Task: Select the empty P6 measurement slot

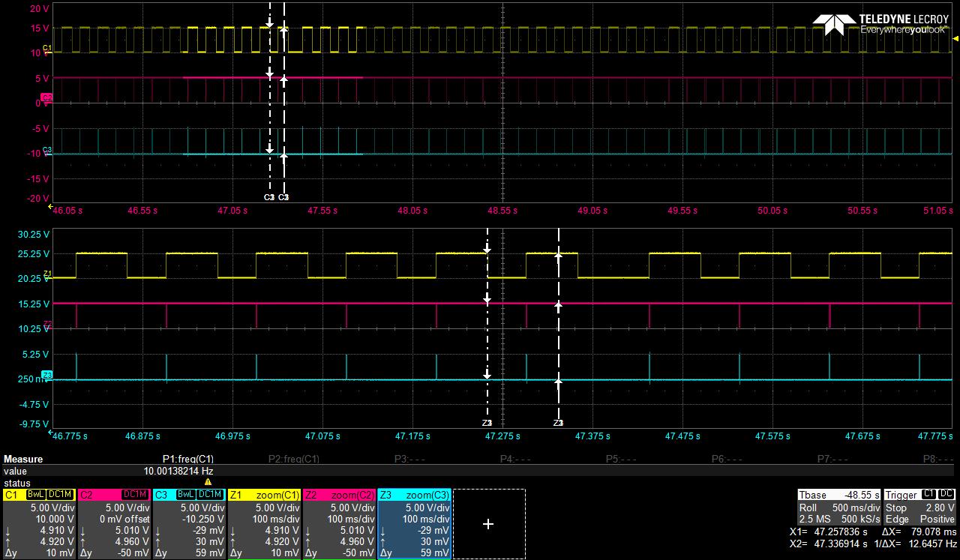Action: (727, 459)
